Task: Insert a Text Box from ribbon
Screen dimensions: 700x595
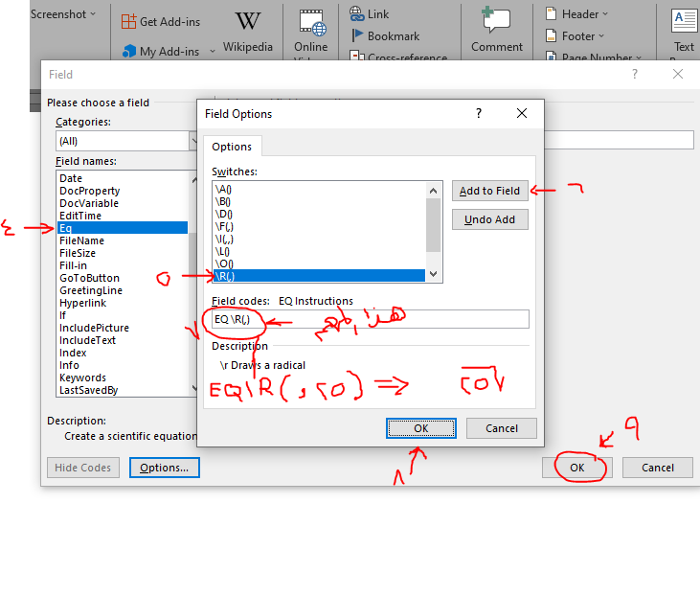Action: click(x=684, y=32)
